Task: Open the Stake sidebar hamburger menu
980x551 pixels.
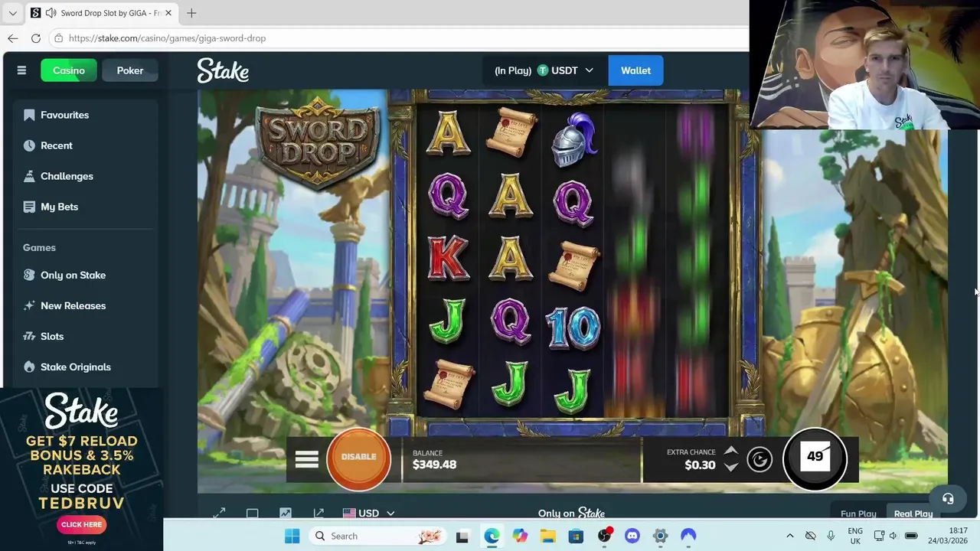Action: point(21,70)
